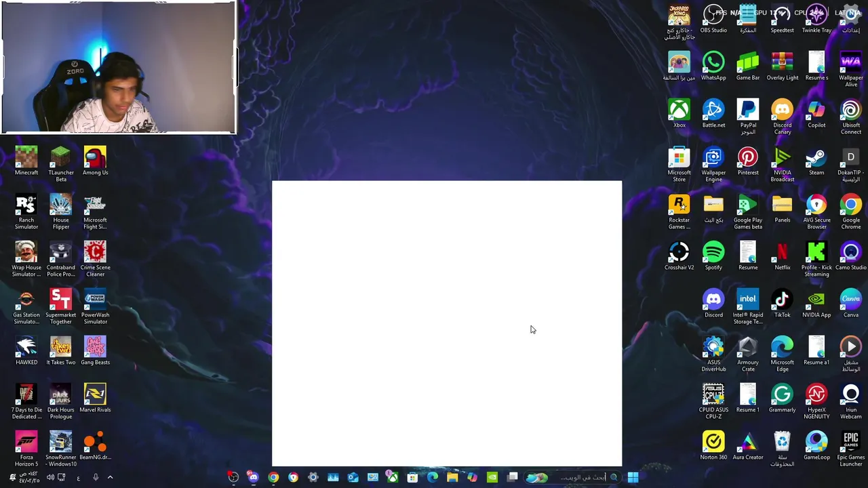Open Microsoft Edge from the taskbar
Image resolution: width=868 pixels, height=488 pixels.
pos(433,477)
